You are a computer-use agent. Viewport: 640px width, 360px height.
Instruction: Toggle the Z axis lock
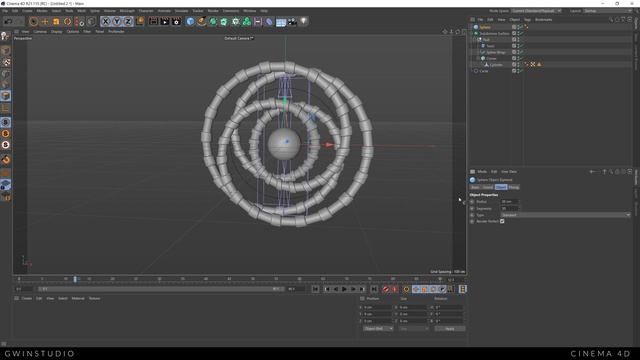click(128, 21)
